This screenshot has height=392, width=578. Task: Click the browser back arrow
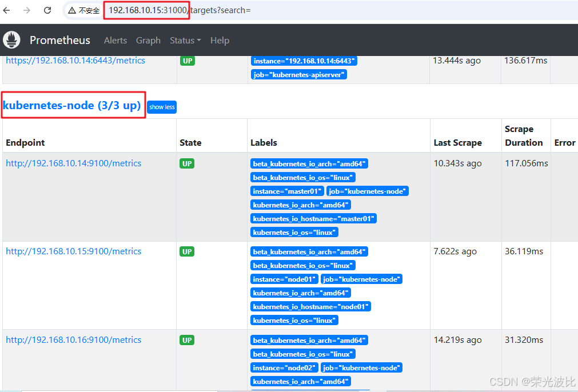point(7,10)
